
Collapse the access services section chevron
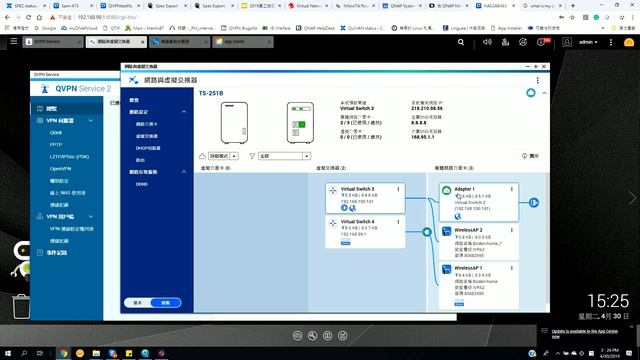click(184, 172)
